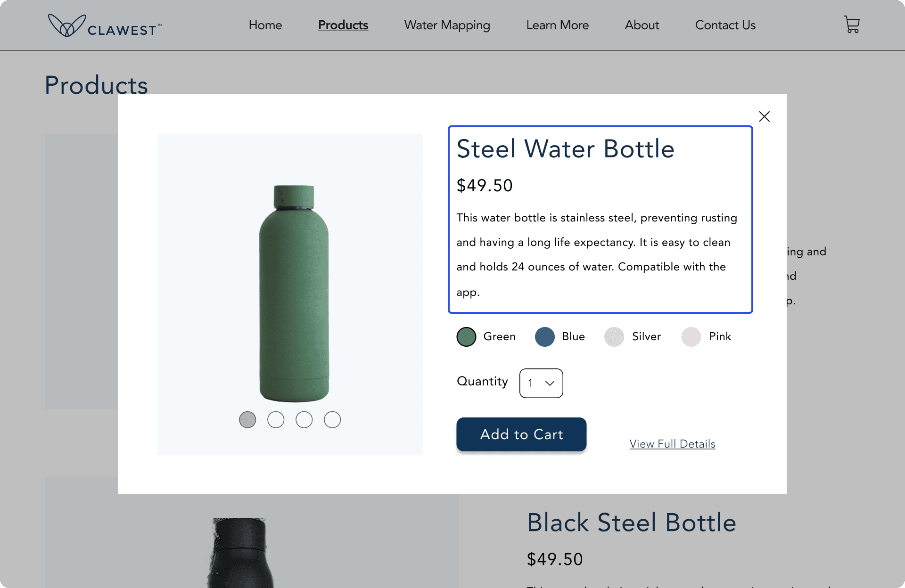Select the fourth image carousel dot
Viewport: 905px width, 588px height.
[x=332, y=419]
